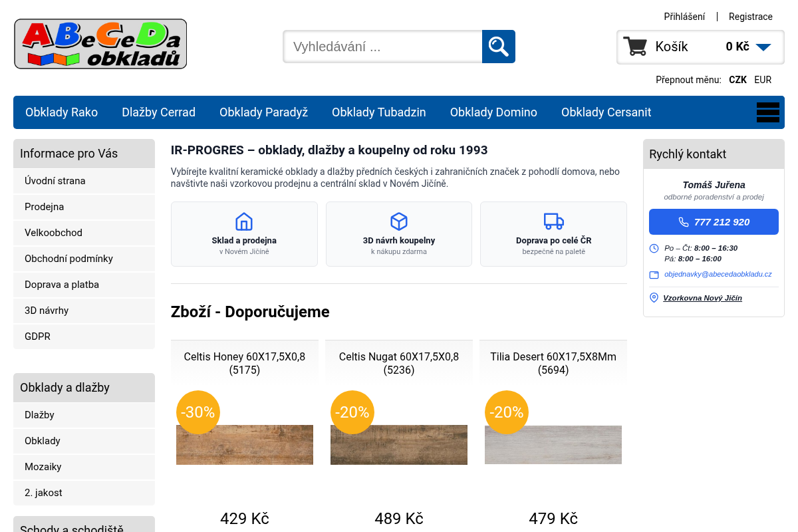Click the delivery truck icon
Image resolution: width=798 pixels, height=532 pixels.
pos(554,221)
